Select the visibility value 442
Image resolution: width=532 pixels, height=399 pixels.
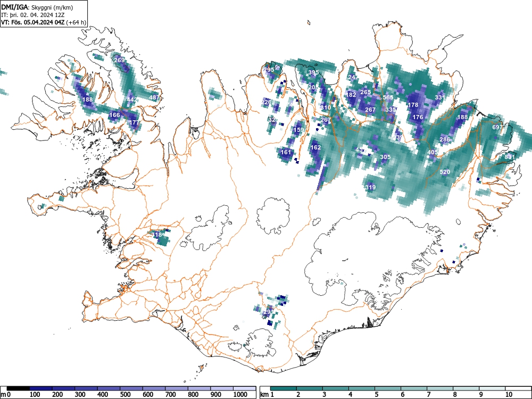[132, 99]
